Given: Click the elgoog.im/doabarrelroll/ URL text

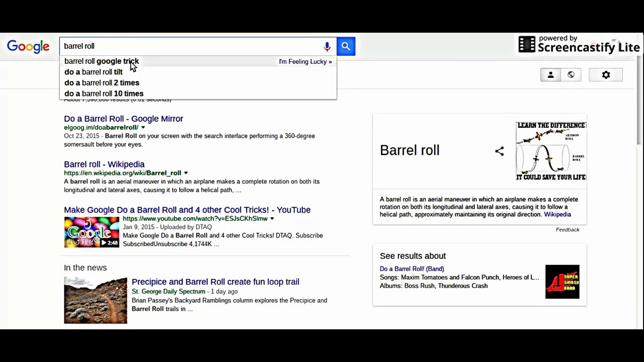Looking at the screenshot, I should pos(101,128).
